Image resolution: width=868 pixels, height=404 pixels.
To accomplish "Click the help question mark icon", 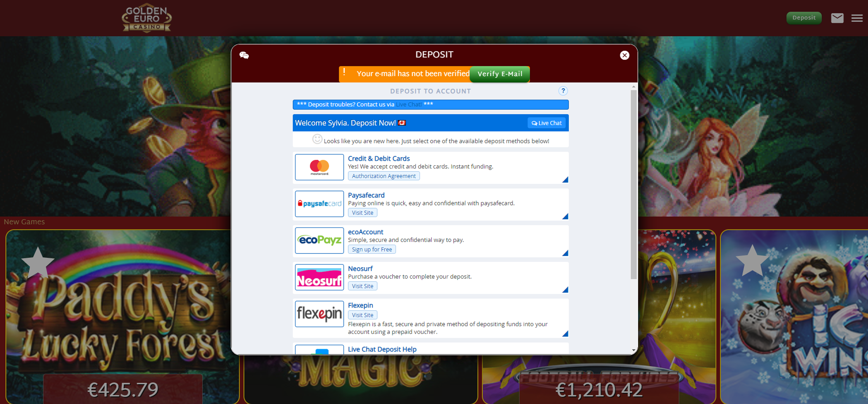I will tap(563, 91).
